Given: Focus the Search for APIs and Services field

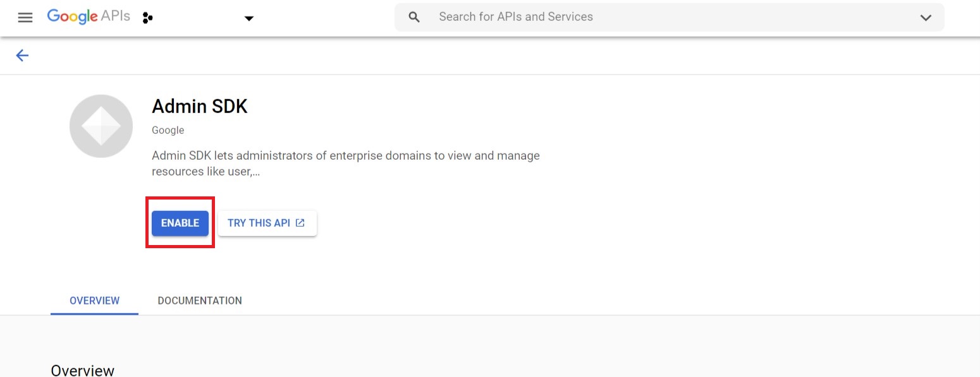Looking at the screenshot, I should pos(632,17).
